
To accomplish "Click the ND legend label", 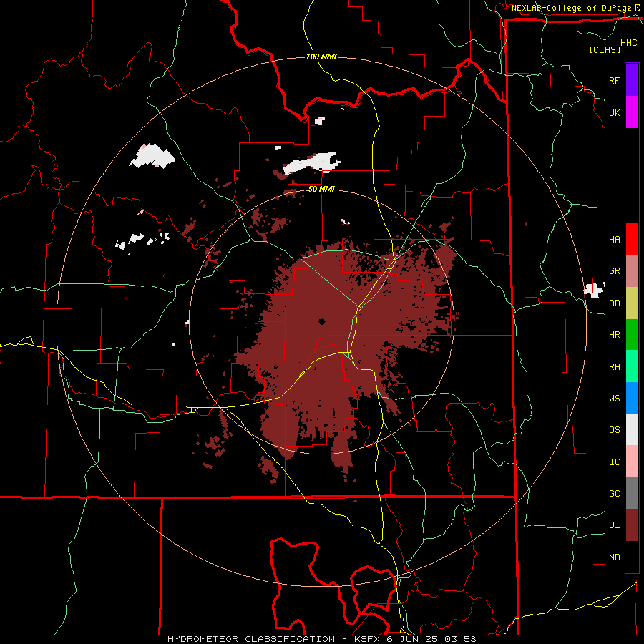I will pos(614,557).
